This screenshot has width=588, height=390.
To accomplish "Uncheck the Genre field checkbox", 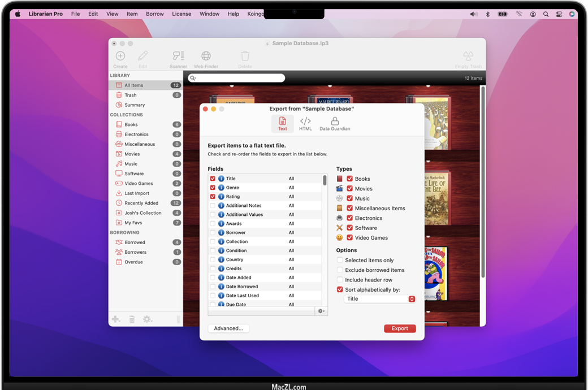I will tap(213, 188).
